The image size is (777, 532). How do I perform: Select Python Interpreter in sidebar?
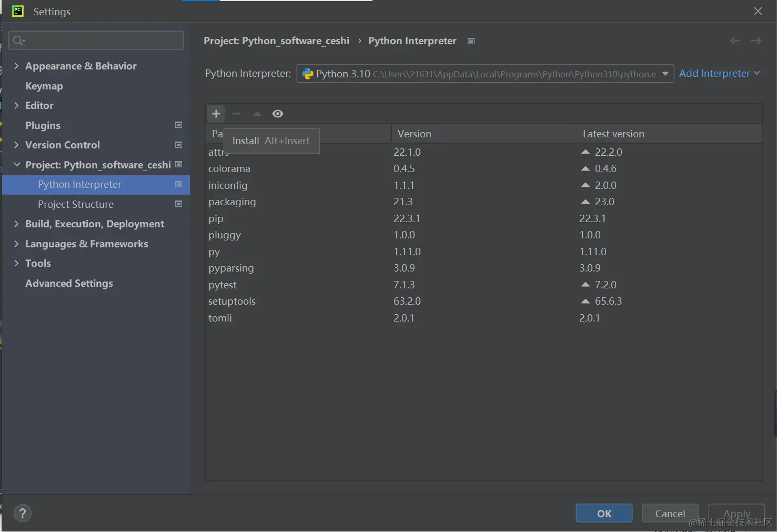tap(96, 184)
